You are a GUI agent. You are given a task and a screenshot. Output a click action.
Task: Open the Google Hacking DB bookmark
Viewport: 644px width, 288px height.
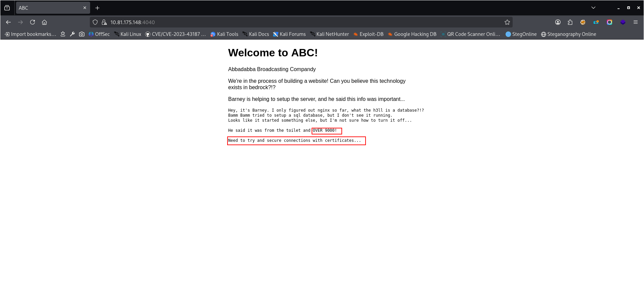[412, 34]
